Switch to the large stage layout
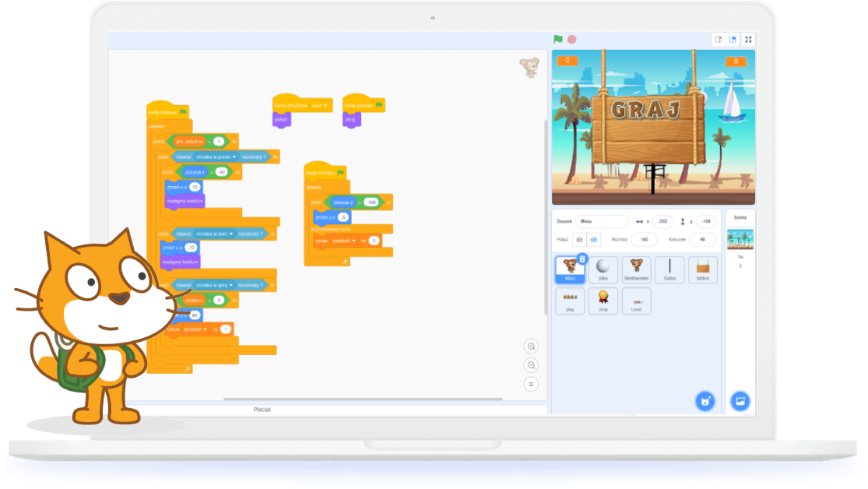The image size is (868, 489). point(733,39)
